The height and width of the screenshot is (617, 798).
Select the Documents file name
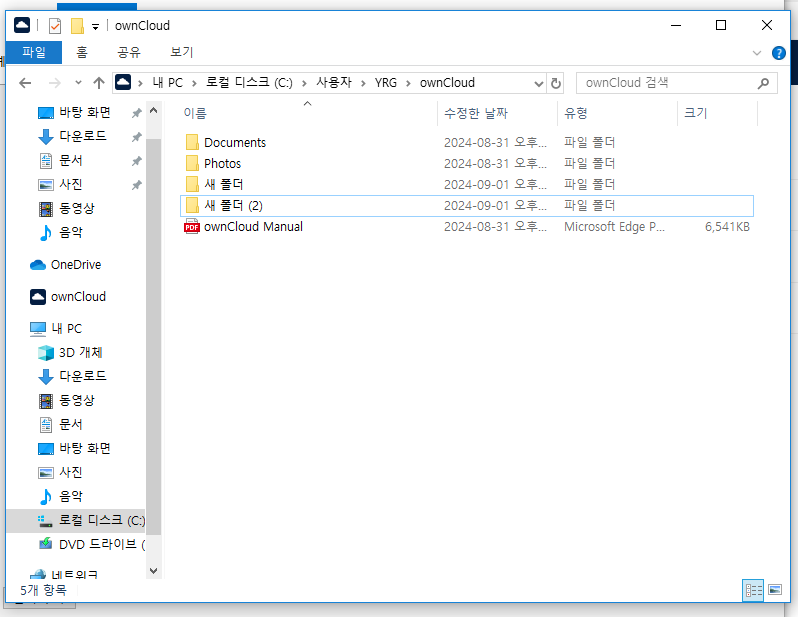[x=235, y=143]
